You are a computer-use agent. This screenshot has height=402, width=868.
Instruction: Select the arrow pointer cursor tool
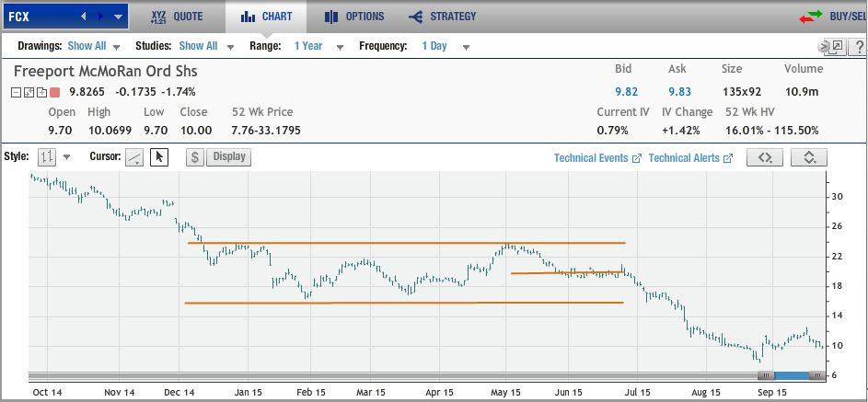(x=158, y=157)
